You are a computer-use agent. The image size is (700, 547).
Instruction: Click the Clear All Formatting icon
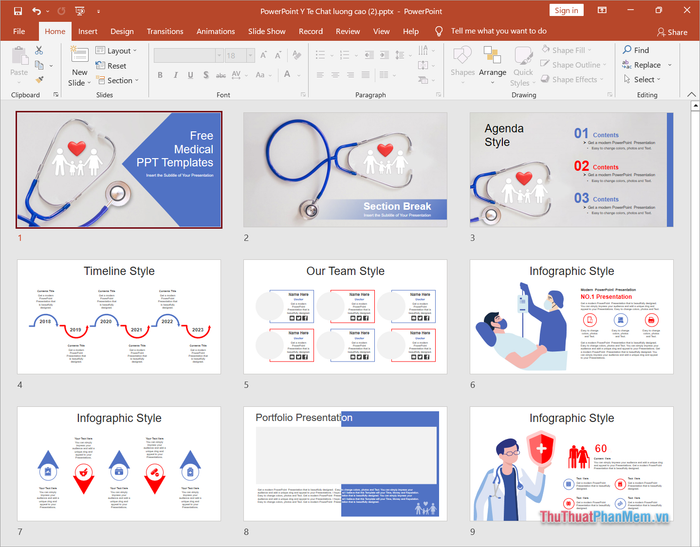point(296,55)
